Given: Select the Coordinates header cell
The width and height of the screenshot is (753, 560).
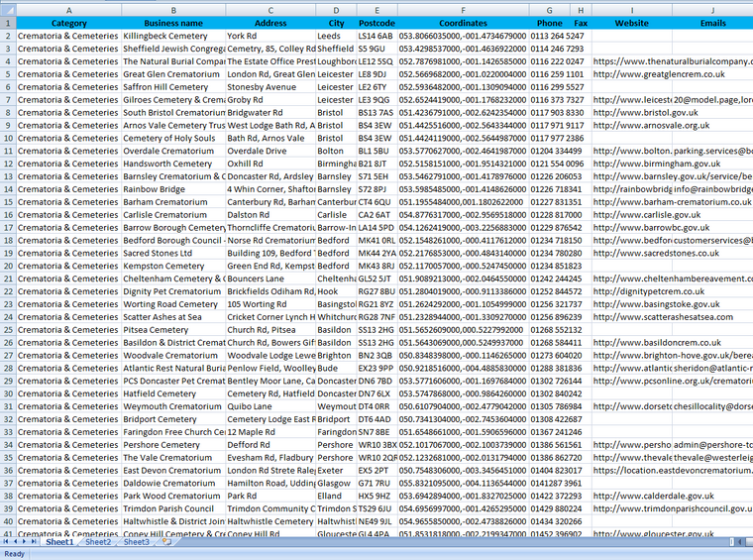Looking at the screenshot, I should pos(463,23).
